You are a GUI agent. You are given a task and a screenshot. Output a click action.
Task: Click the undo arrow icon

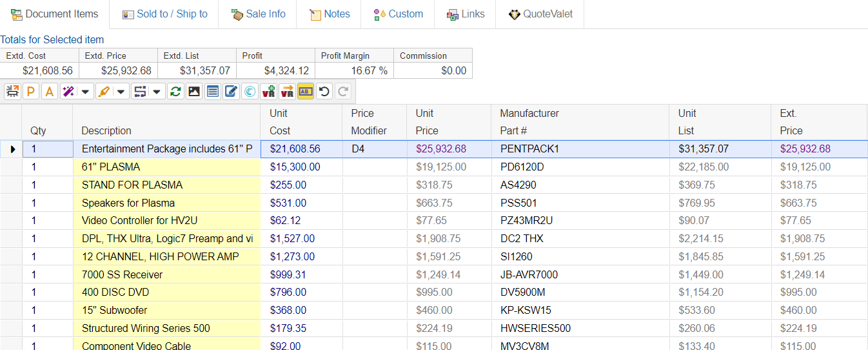(x=324, y=92)
